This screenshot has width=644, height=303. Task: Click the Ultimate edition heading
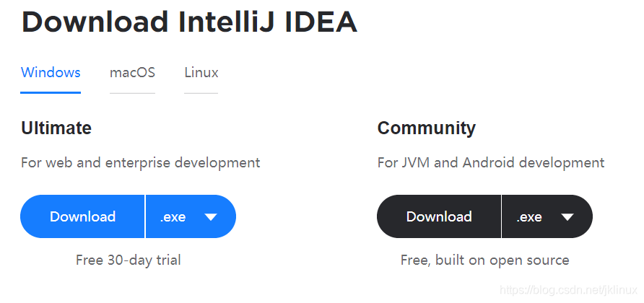point(56,128)
